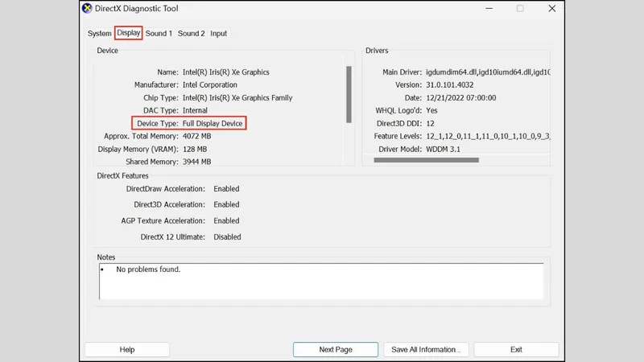Select the name 'Intel(R) Iris(R) Xe Graphics'
The height and width of the screenshot is (362, 644).
coord(226,72)
